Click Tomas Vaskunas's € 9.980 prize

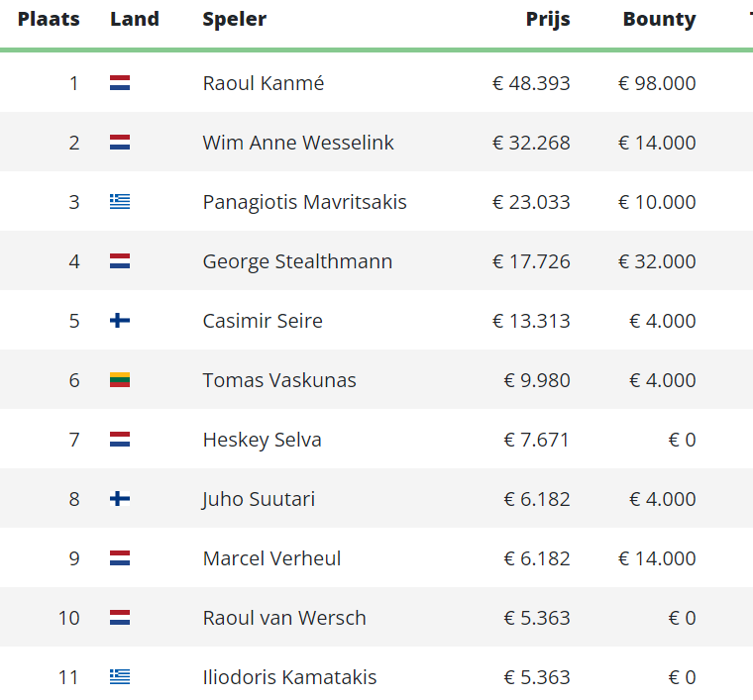(x=536, y=380)
